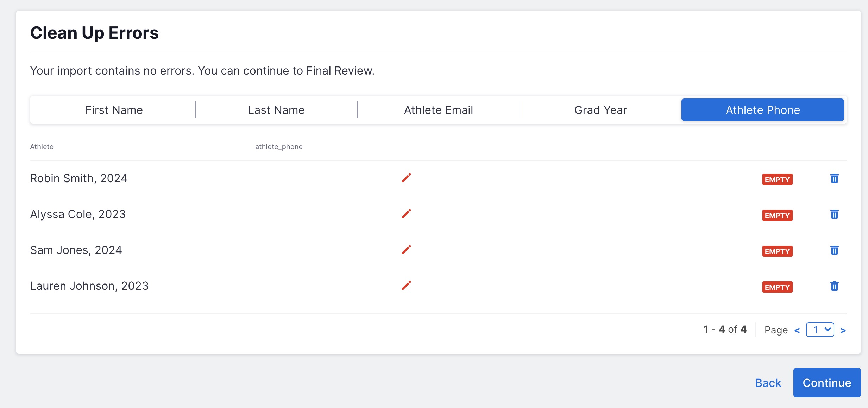Select the Athlete Phone tab
Image resolution: width=868 pixels, height=408 pixels.
[763, 110]
